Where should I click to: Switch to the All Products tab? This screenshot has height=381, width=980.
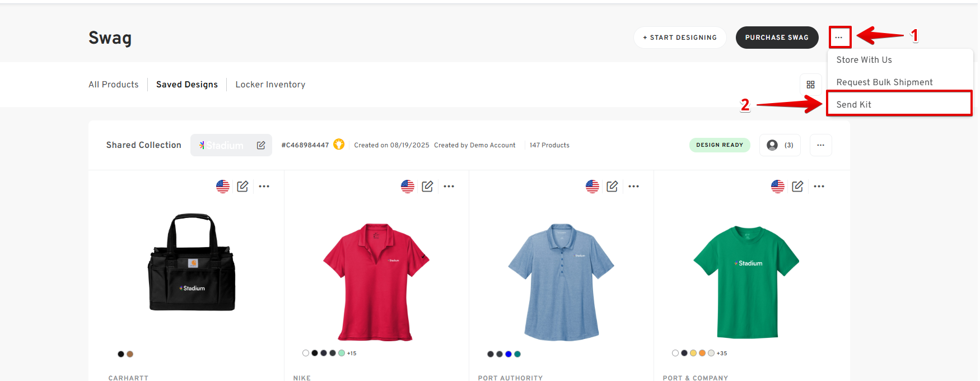[x=113, y=85]
